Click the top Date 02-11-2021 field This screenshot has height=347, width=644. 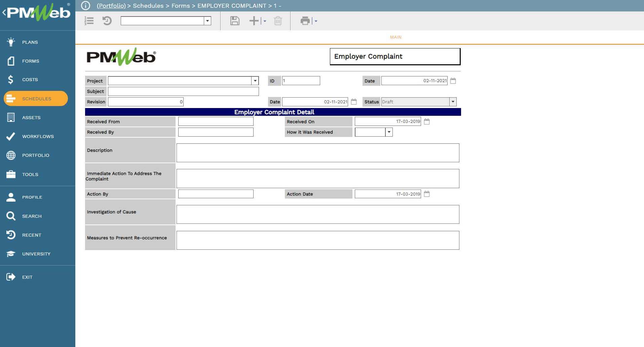[x=414, y=81]
